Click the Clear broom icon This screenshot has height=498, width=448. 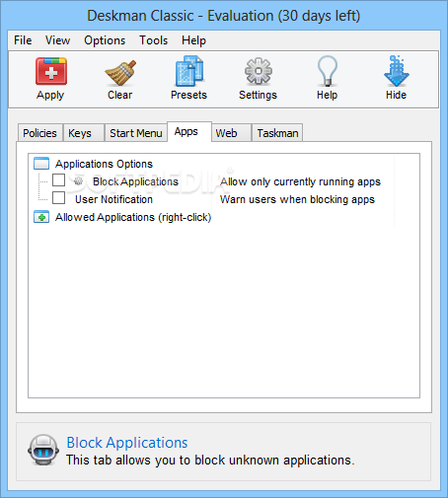point(120,73)
